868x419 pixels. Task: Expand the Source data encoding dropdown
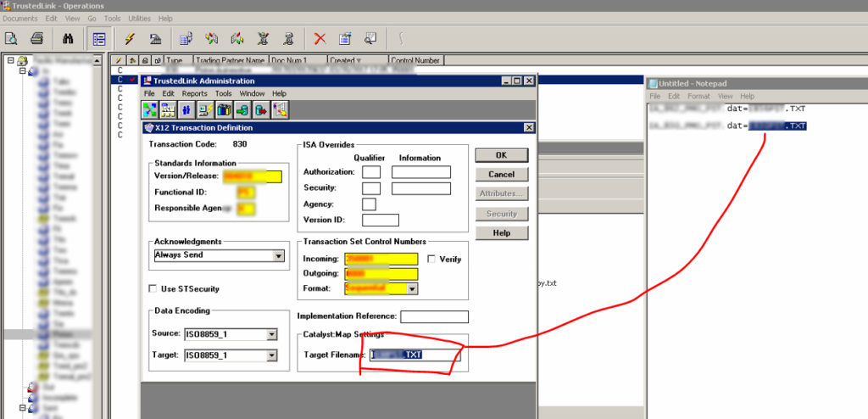pyautogui.click(x=271, y=334)
